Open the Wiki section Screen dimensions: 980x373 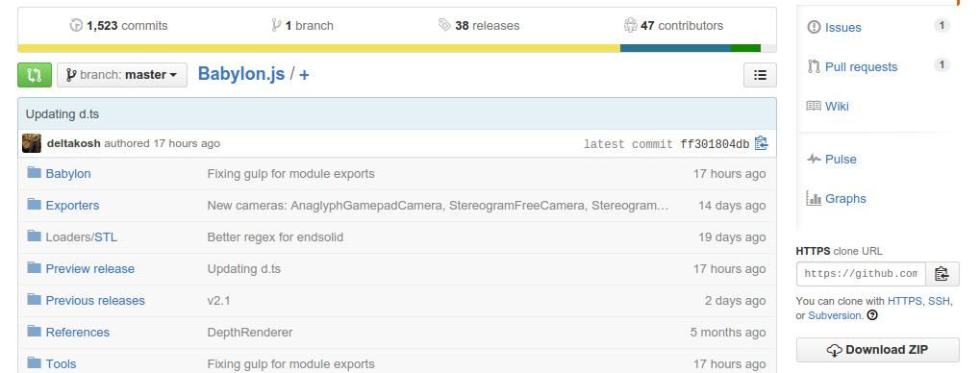(x=837, y=106)
